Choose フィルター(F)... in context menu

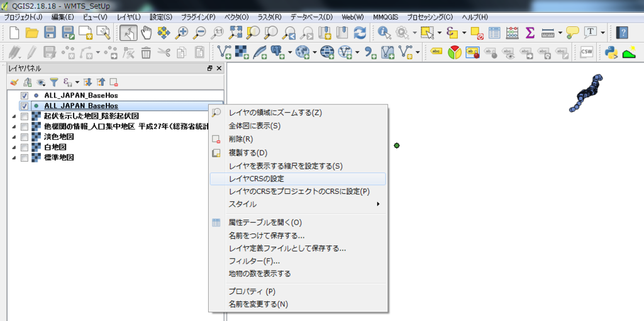pos(297,261)
